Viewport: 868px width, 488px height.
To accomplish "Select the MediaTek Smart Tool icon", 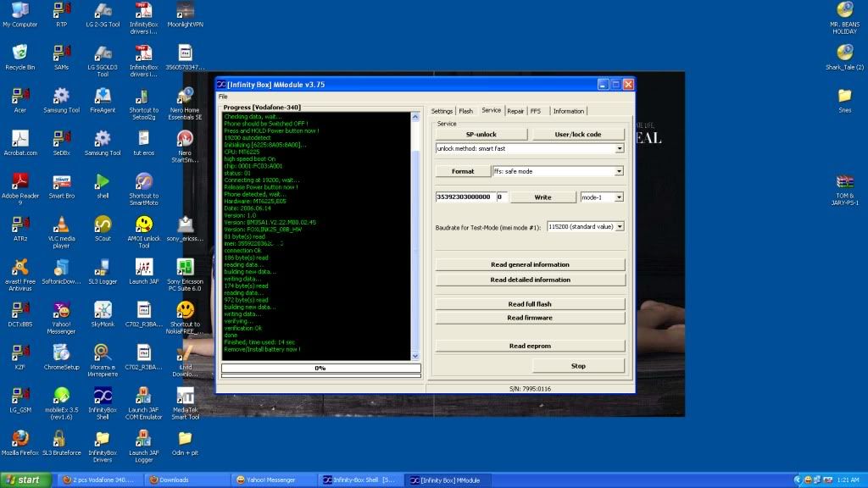I will click(x=185, y=403).
